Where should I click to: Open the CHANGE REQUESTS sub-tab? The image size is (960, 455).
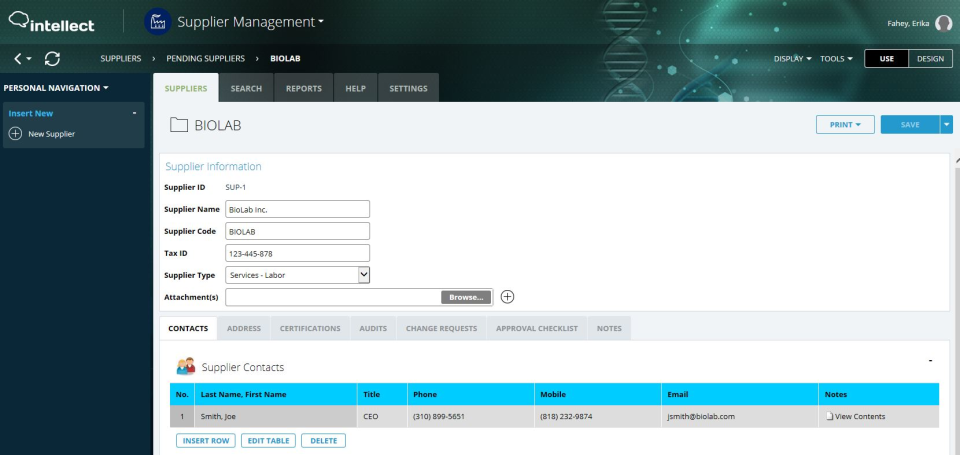pyautogui.click(x=441, y=328)
